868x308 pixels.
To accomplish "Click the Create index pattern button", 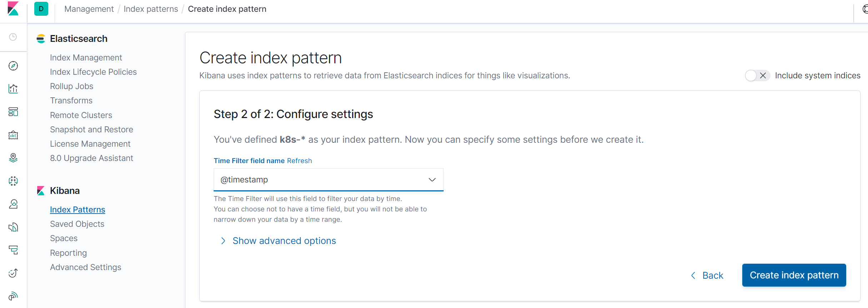I will (x=794, y=275).
